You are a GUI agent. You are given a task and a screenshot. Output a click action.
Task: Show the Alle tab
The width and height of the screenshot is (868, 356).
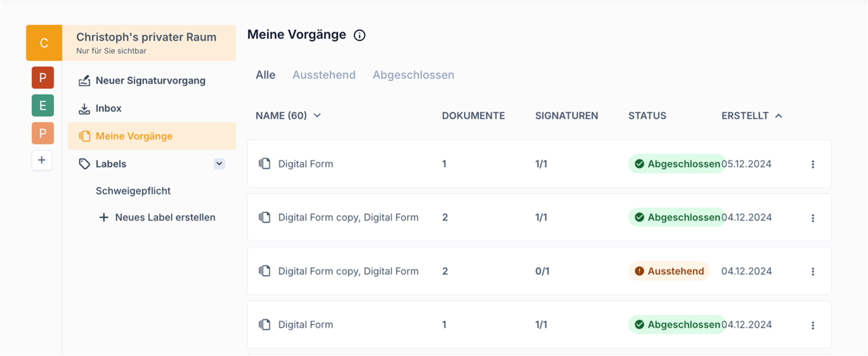265,75
